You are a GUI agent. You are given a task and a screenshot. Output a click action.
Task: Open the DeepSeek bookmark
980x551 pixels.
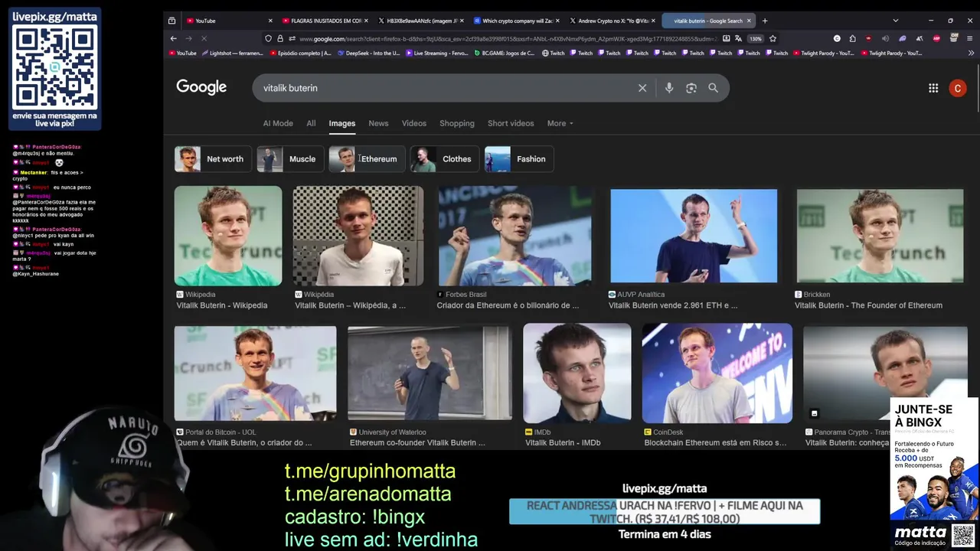(x=369, y=54)
